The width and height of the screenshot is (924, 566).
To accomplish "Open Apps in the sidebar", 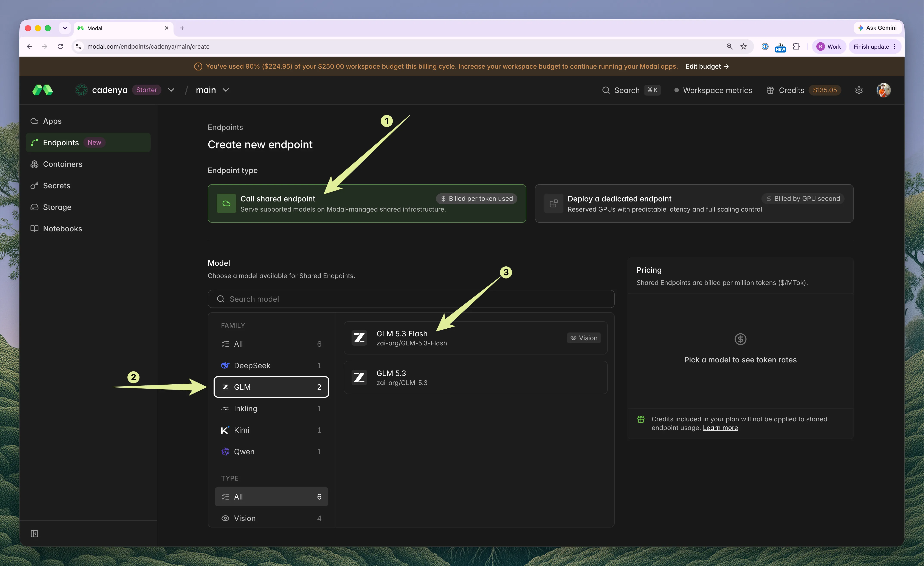I will pos(88,121).
